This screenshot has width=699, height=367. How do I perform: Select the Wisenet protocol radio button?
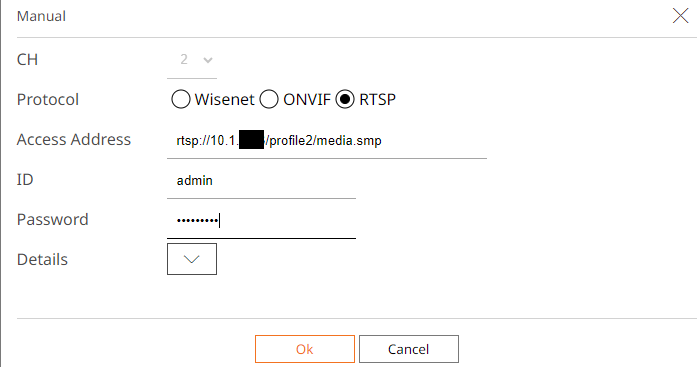pos(181,99)
